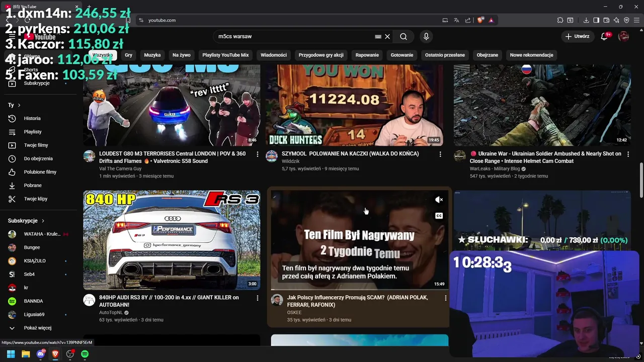The height and width of the screenshot is (362, 644).
Task: Select the Na żywo filter chip
Action: tap(181, 55)
